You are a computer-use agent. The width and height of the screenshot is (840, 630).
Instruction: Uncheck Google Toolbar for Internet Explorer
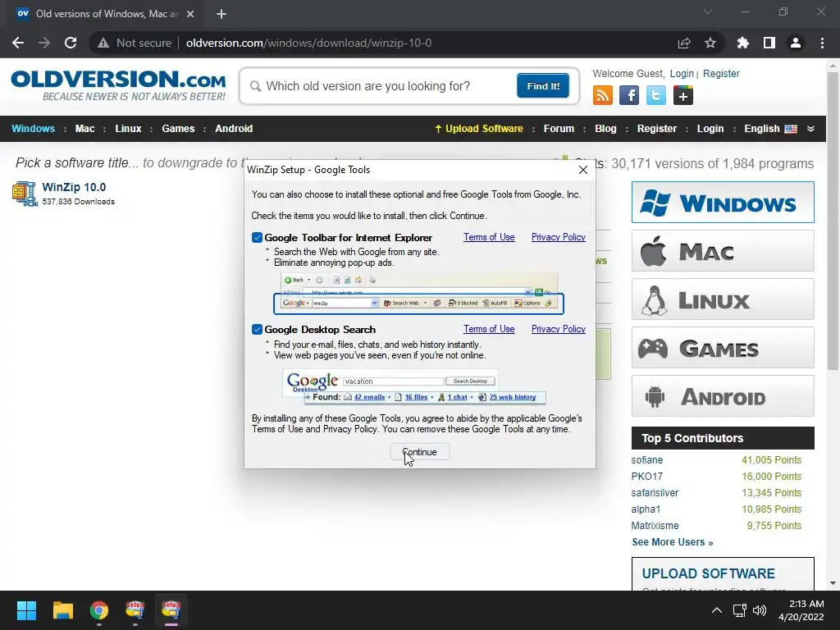pos(257,237)
